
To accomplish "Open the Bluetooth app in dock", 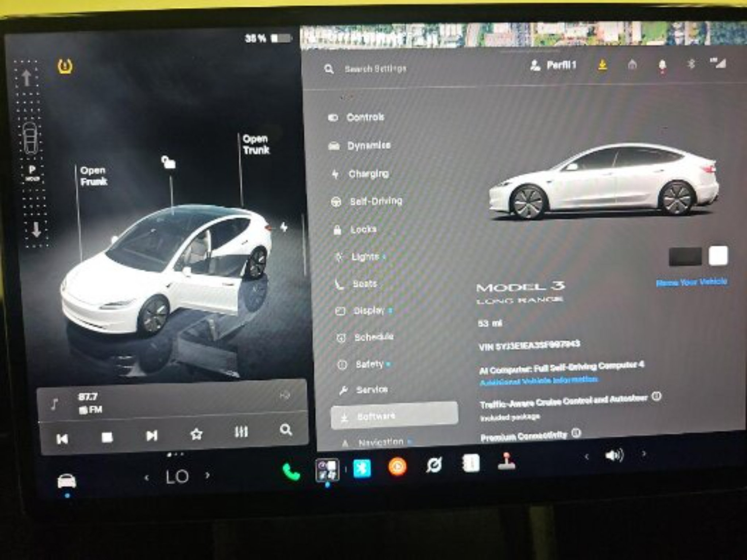I will [362, 468].
